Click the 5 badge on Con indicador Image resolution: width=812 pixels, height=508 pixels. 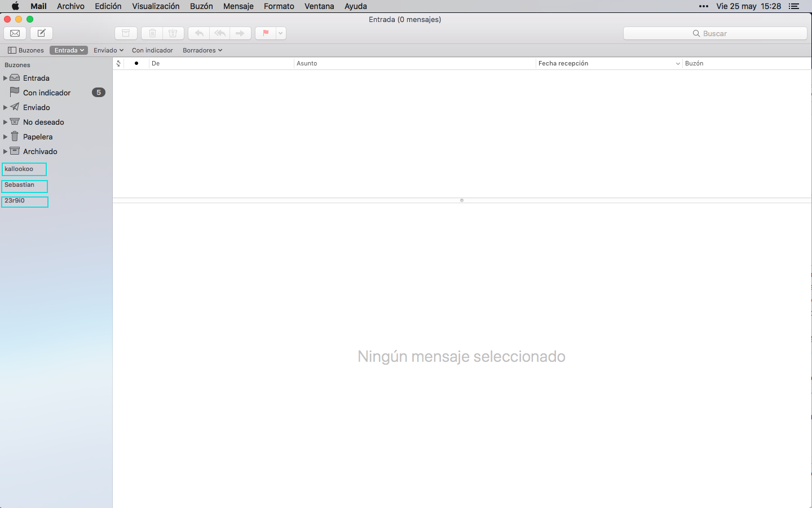coord(99,93)
